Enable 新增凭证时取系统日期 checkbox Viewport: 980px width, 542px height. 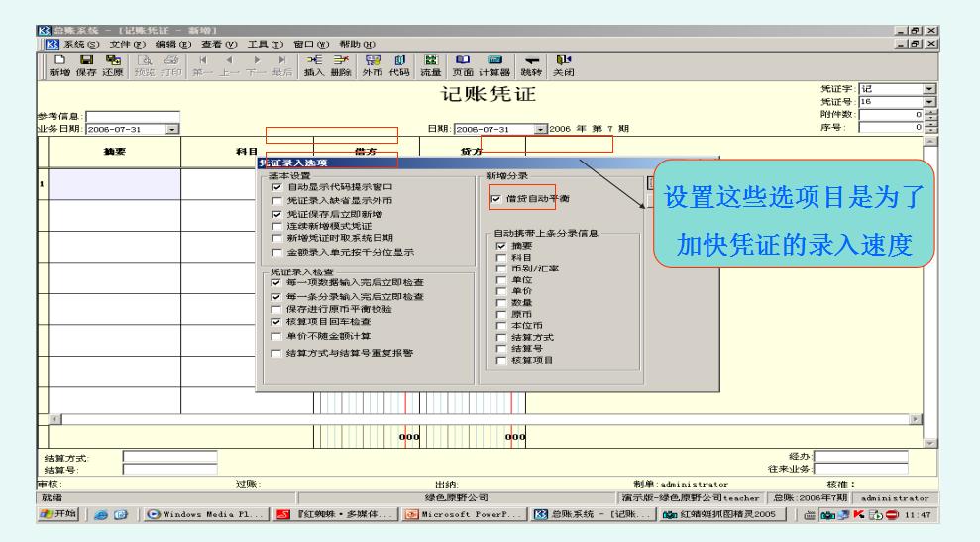tap(276, 238)
